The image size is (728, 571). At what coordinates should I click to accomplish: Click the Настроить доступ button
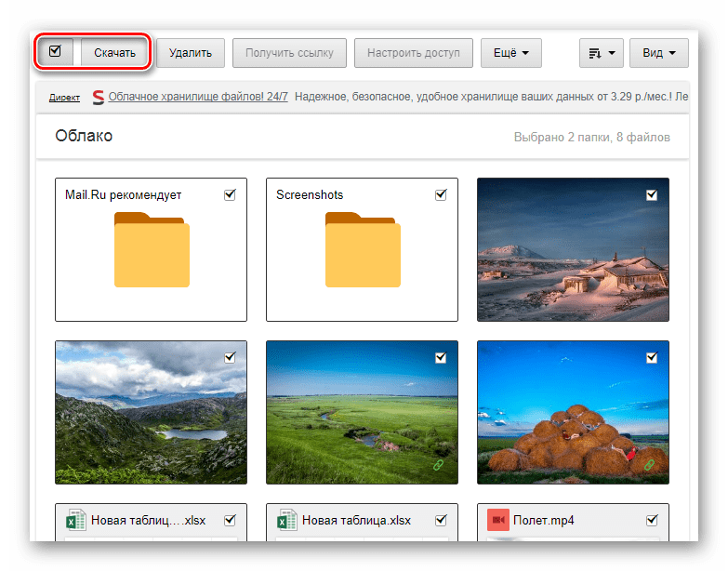413,53
